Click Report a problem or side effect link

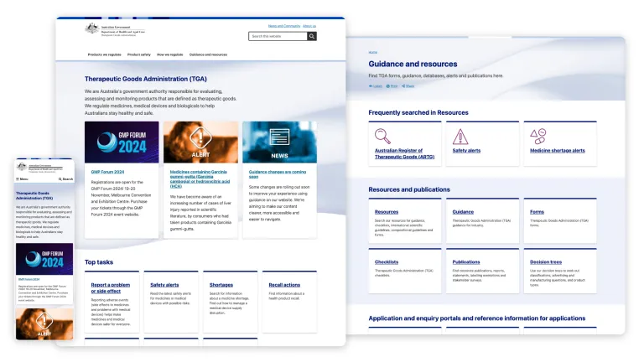click(111, 287)
